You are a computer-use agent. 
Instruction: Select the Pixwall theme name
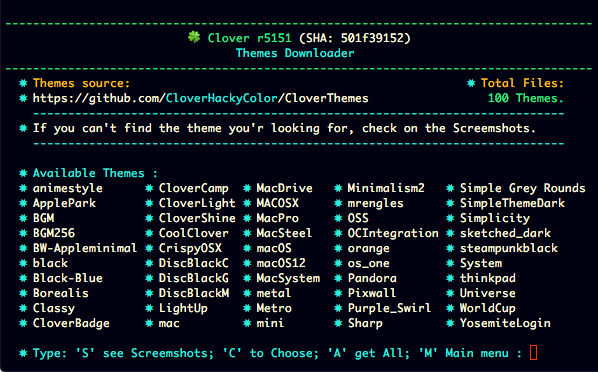(x=372, y=293)
